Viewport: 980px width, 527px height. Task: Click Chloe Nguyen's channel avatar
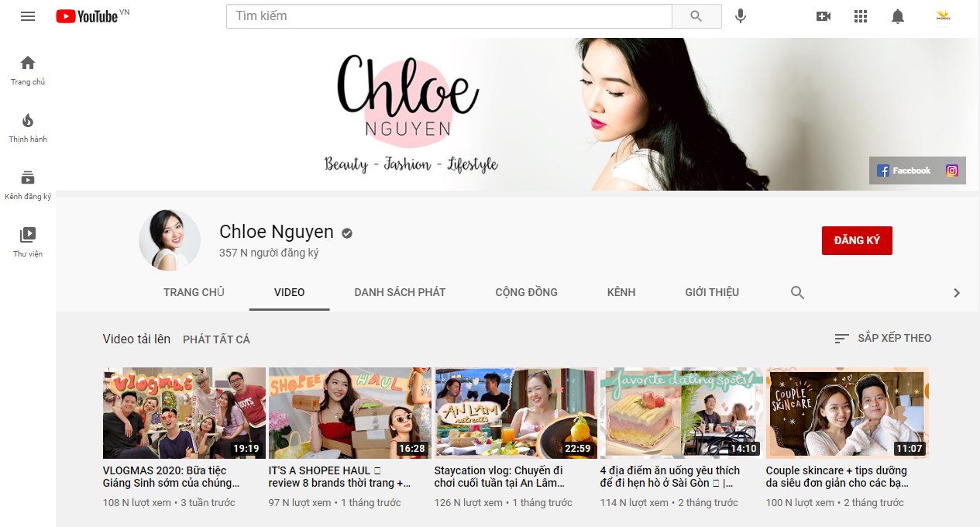[x=170, y=240]
